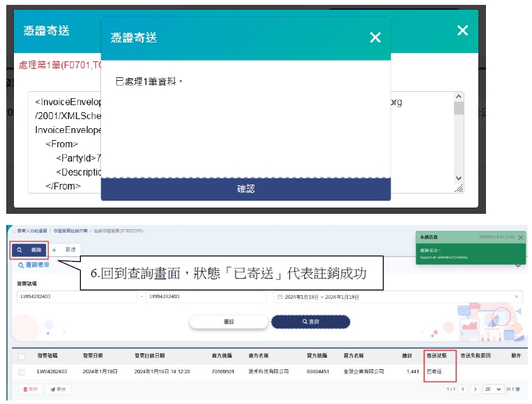Click the XML textarea scroll-down arrow
The image size is (532, 404).
(x=458, y=178)
